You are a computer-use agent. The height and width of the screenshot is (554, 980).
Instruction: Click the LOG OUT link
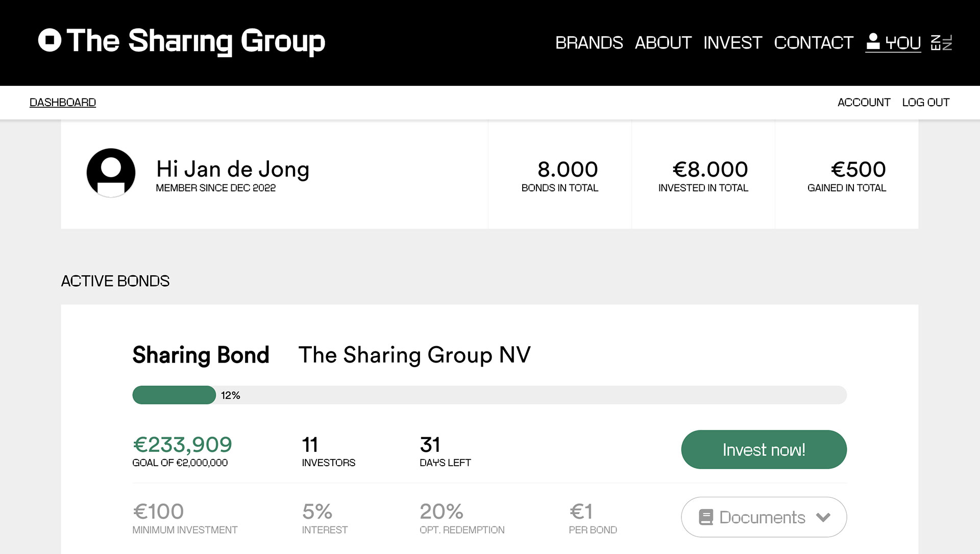pos(925,102)
